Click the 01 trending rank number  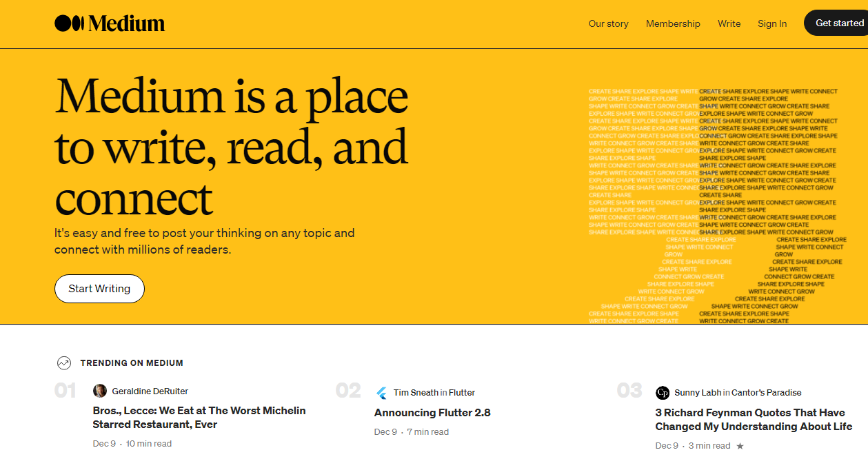(65, 391)
